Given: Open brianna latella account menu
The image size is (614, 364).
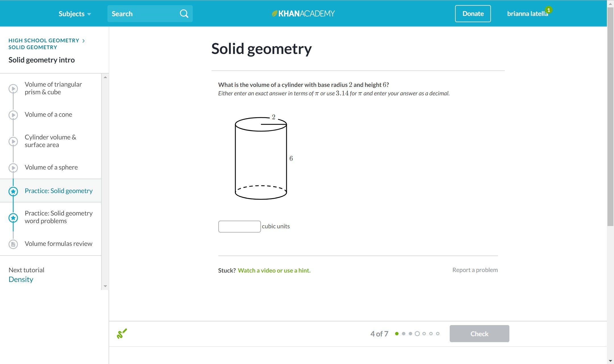Looking at the screenshot, I should 527,14.
